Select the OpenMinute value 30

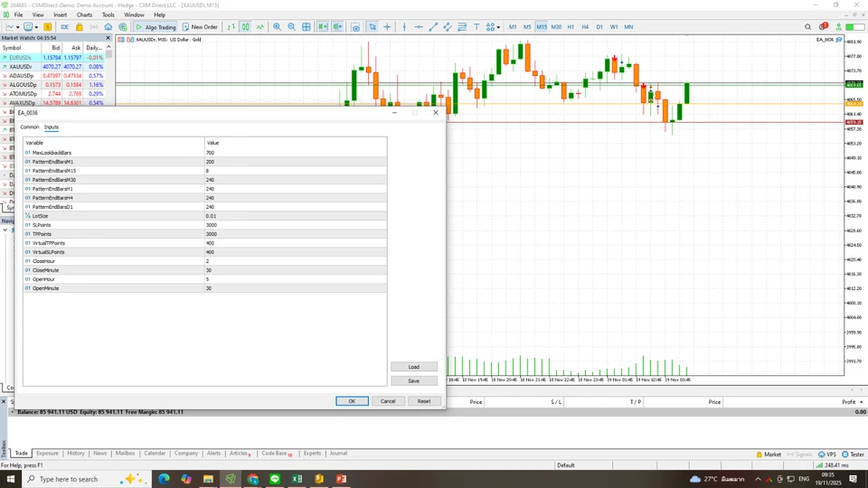(296, 288)
